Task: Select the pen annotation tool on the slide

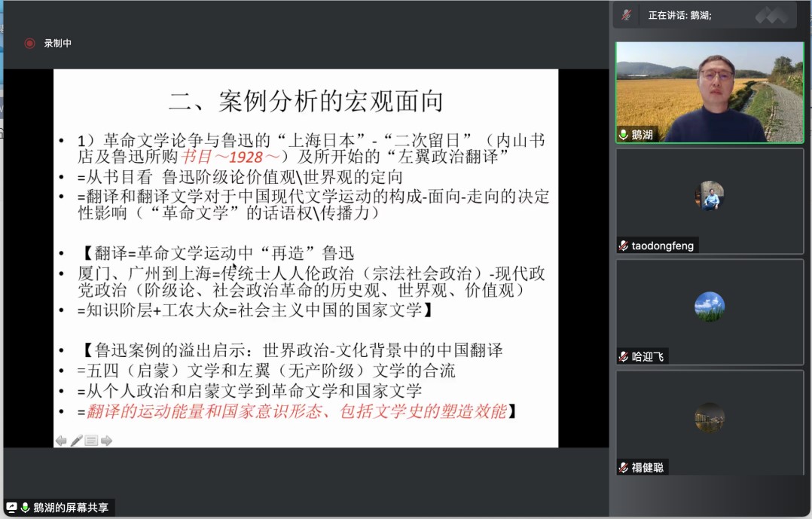Action: tap(76, 441)
